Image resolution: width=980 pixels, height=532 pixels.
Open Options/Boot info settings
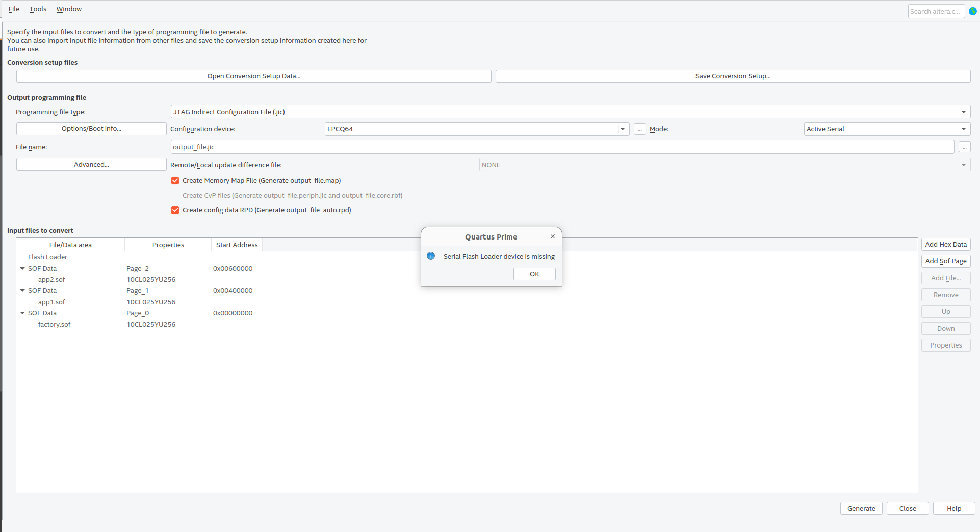click(91, 129)
